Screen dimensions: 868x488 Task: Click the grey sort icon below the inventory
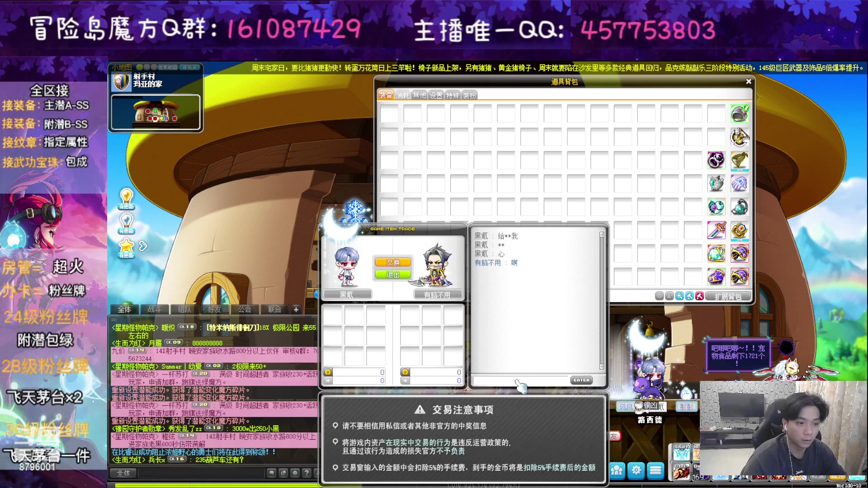pyautogui.click(x=669, y=296)
